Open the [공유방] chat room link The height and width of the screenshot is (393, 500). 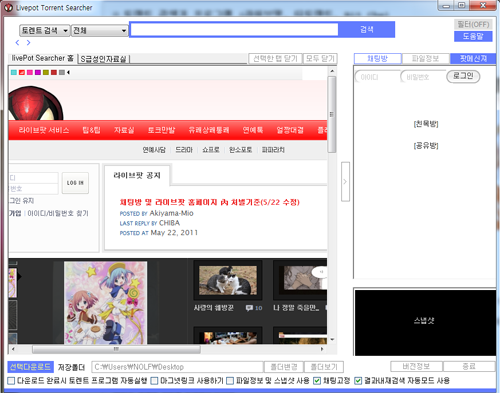coord(426,146)
